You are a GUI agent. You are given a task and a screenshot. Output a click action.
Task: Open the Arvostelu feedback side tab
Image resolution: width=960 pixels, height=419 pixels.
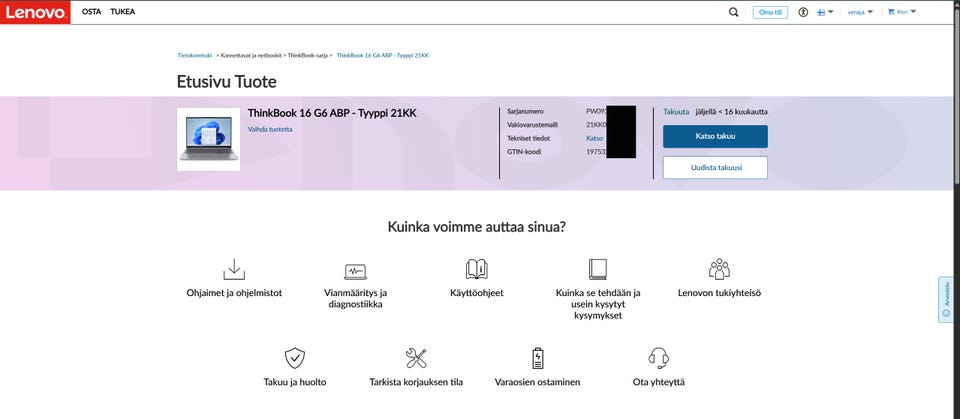click(945, 300)
